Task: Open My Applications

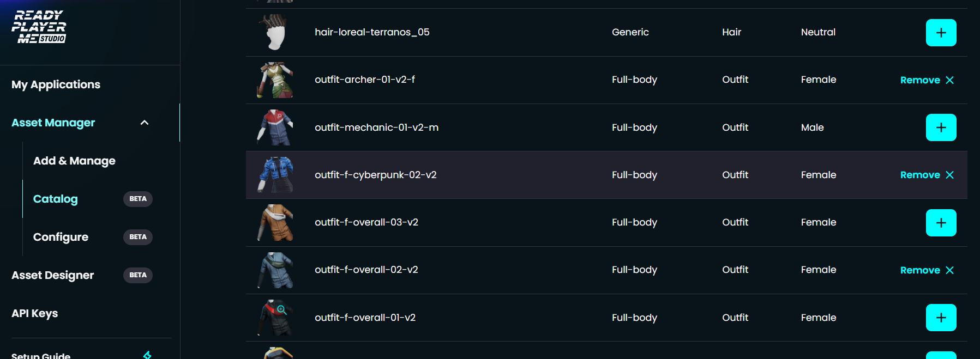Action: [x=56, y=84]
